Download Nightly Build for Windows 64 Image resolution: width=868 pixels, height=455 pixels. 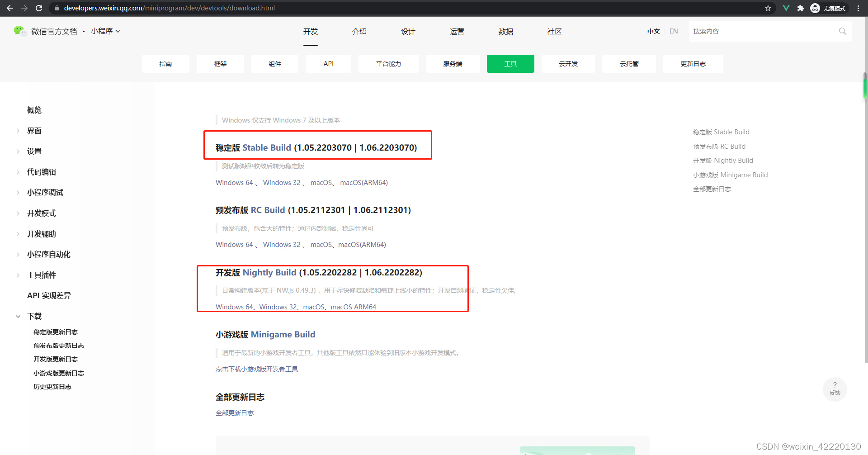(234, 307)
